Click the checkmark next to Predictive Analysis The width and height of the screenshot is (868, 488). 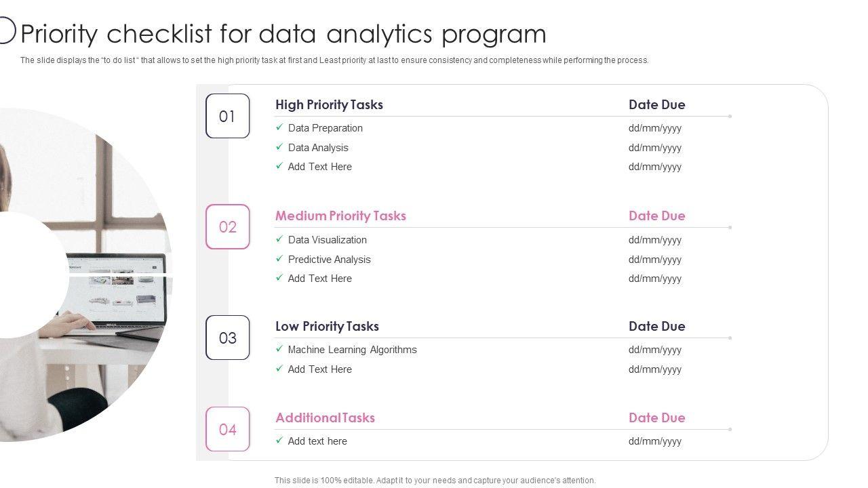pos(279,259)
